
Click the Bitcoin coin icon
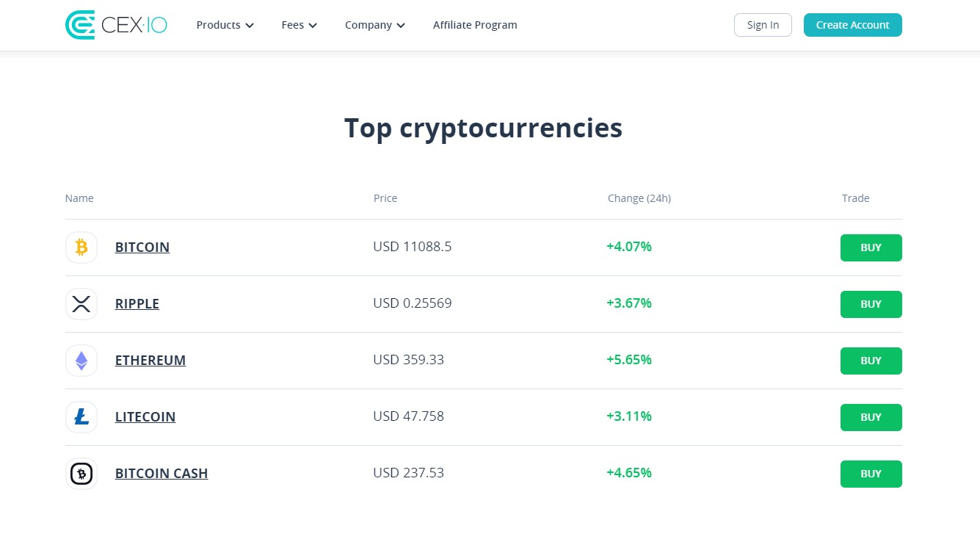[x=81, y=247]
